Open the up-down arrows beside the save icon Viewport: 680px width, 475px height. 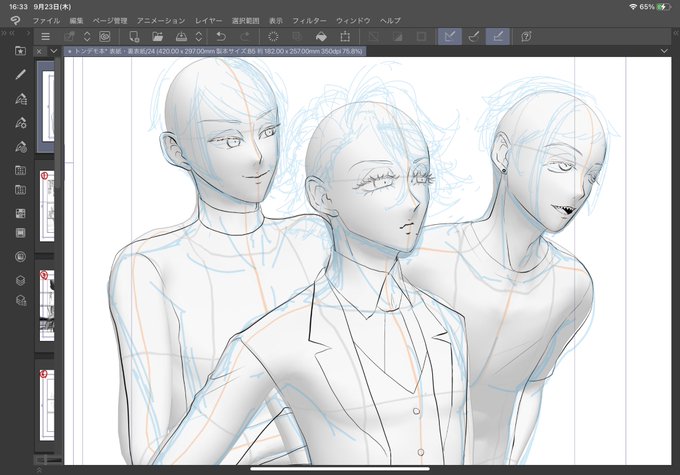click(199, 37)
